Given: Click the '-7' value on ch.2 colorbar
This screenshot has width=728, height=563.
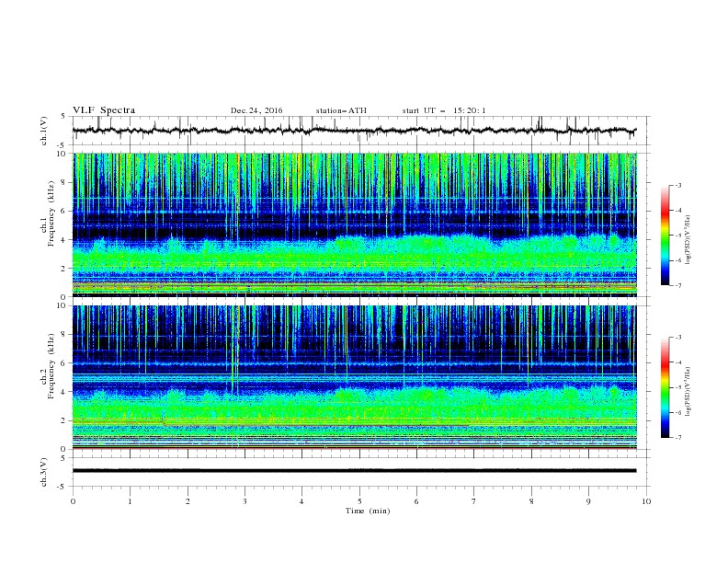Looking at the screenshot, I should (677, 438).
